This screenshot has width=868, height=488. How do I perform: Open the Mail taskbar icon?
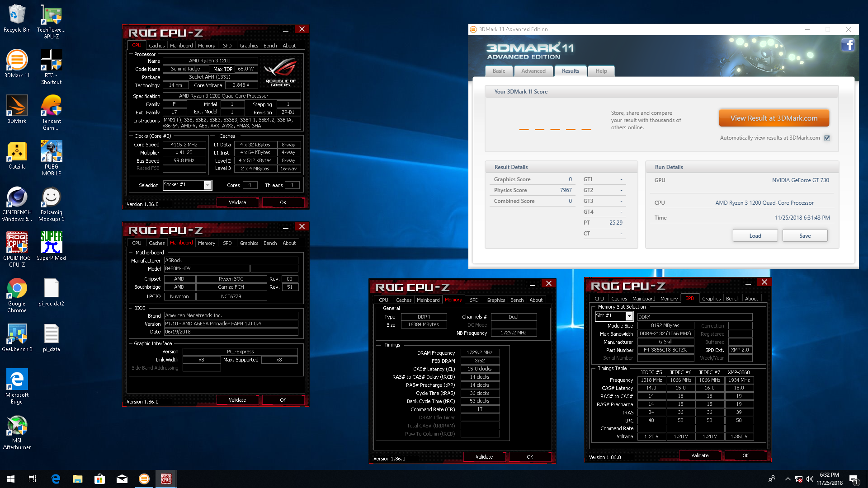pyautogui.click(x=122, y=479)
